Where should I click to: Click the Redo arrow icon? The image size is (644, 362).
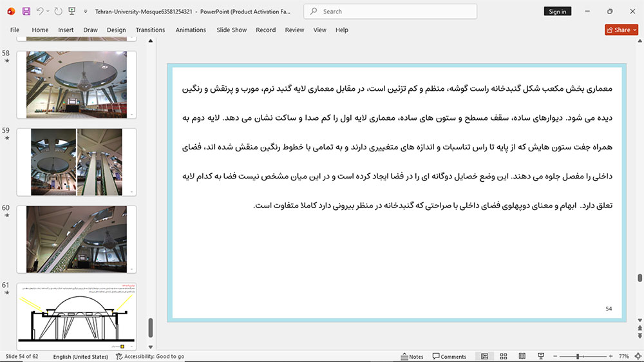click(x=59, y=12)
